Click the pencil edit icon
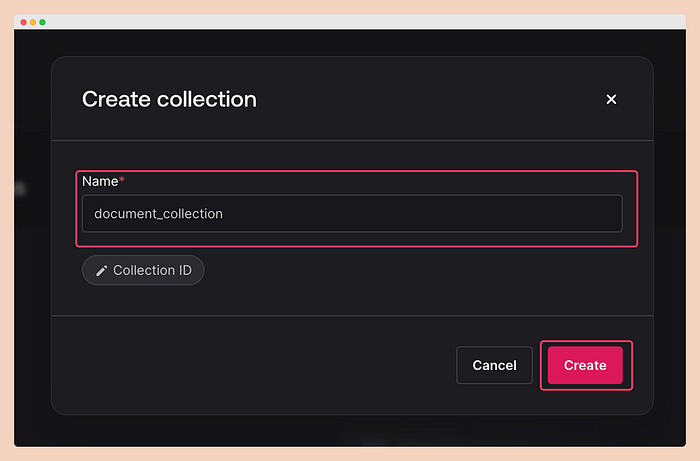 102,270
